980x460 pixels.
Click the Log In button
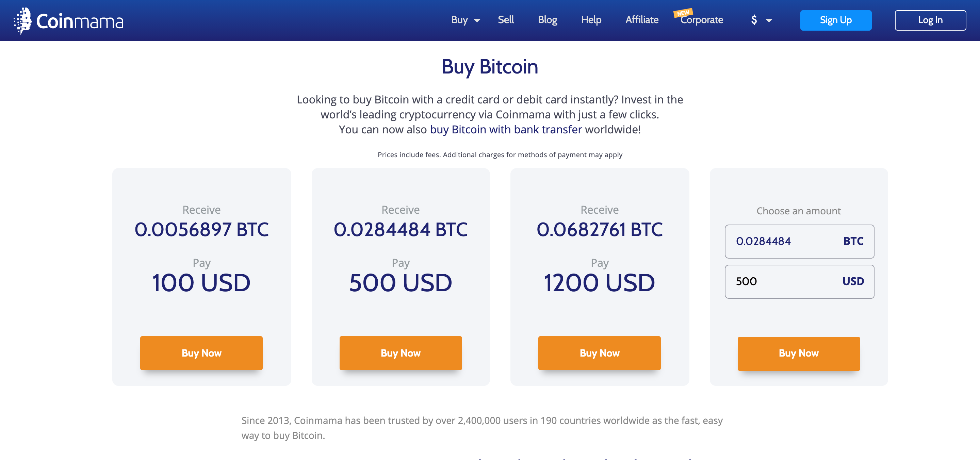[930, 20]
